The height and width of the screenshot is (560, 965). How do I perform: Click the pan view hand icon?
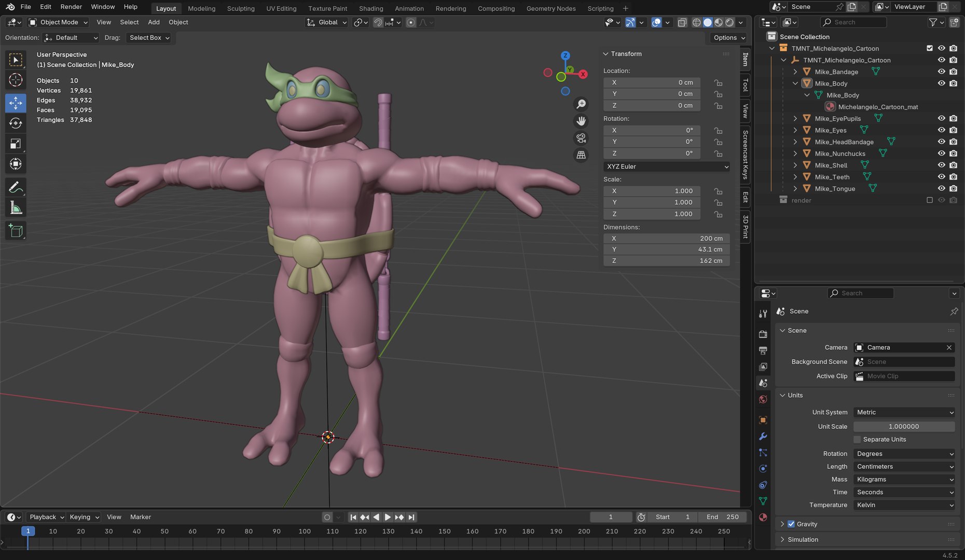coord(581,121)
